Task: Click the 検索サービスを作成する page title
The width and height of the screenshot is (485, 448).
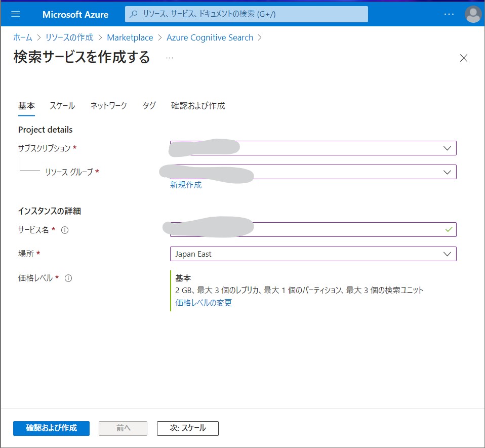Action: (82, 57)
